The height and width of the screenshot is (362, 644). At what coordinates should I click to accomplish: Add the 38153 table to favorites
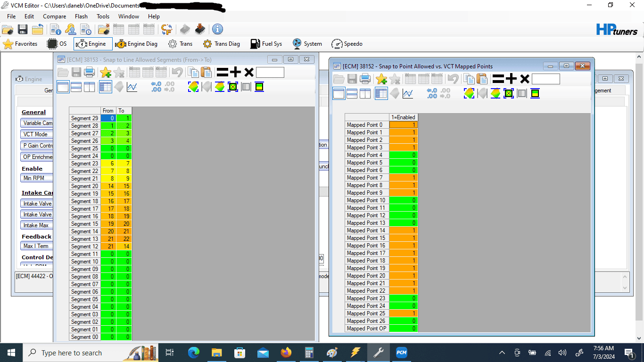(105, 72)
